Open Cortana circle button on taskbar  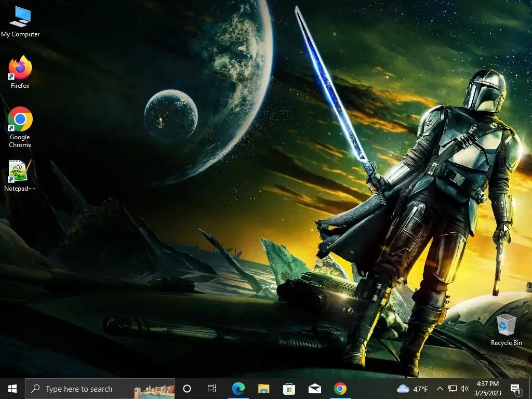[187, 389]
